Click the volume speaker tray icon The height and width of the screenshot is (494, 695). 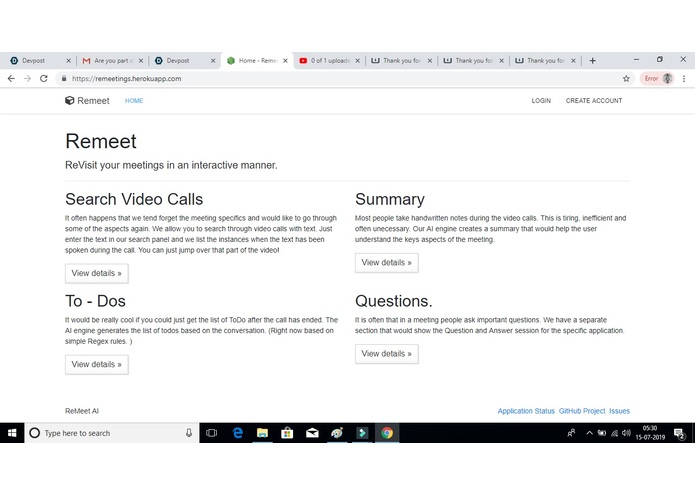pos(626,433)
